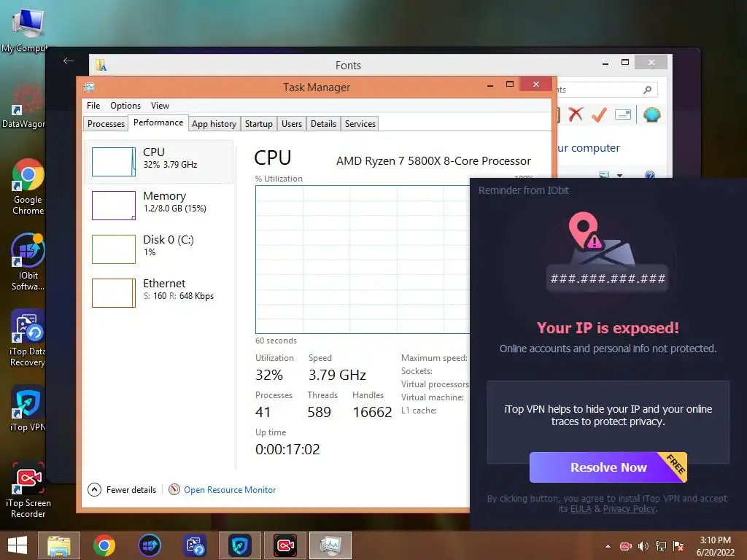Switch to the Services tab
The width and height of the screenshot is (747, 560).
pyautogui.click(x=360, y=124)
